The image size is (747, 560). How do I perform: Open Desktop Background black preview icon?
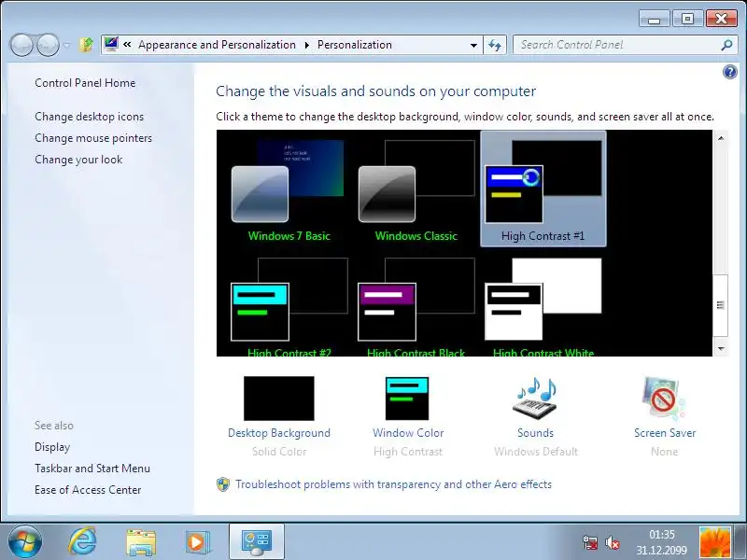[278, 399]
